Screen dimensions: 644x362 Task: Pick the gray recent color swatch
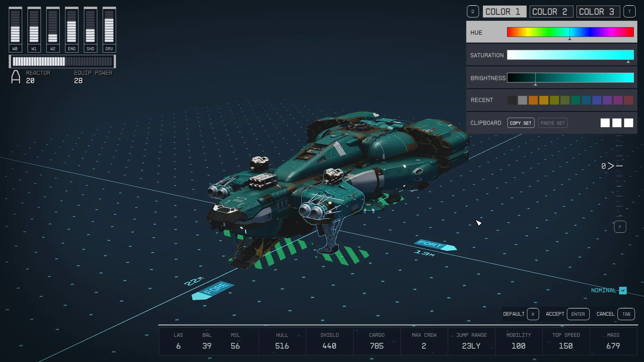click(x=522, y=100)
